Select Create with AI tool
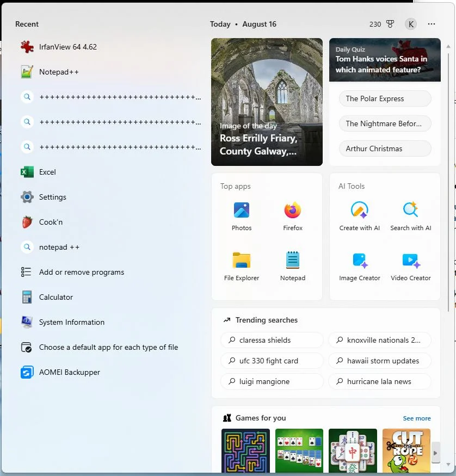 (x=360, y=216)
